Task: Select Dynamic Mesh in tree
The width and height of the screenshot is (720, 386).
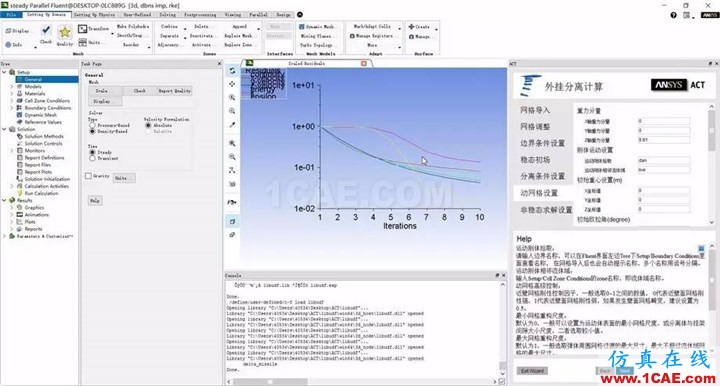Action: pos(41,115)
